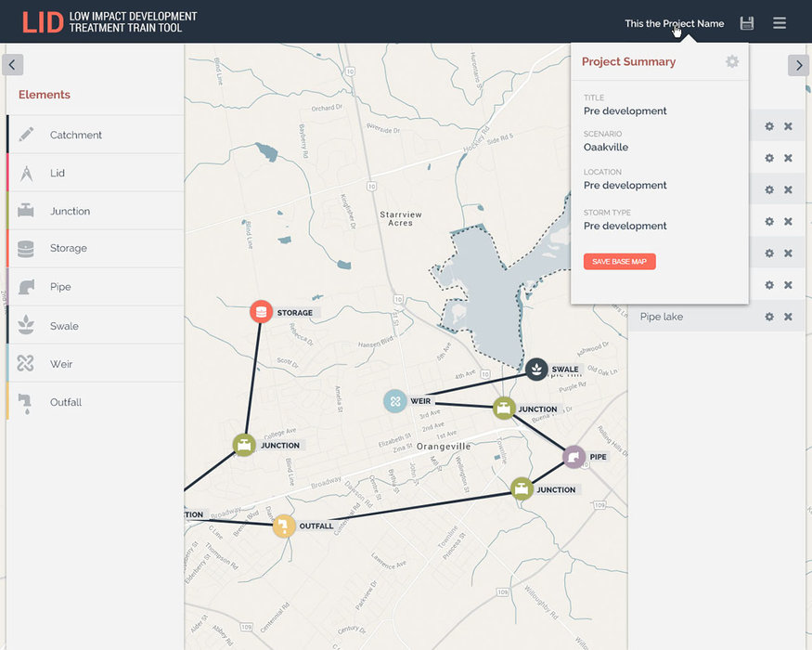Remove the Pipe lake item

click(x=788, y=317)
